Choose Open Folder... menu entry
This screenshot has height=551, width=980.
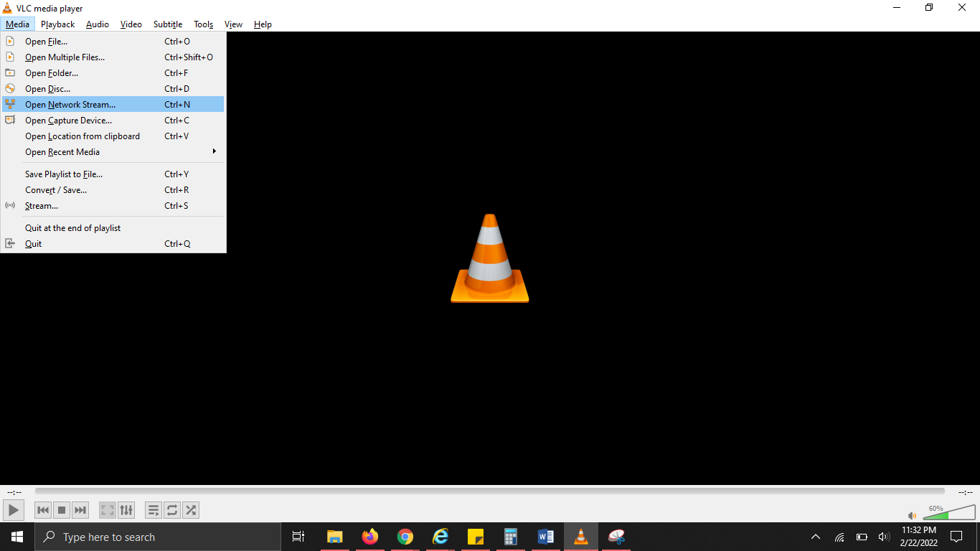113,73
